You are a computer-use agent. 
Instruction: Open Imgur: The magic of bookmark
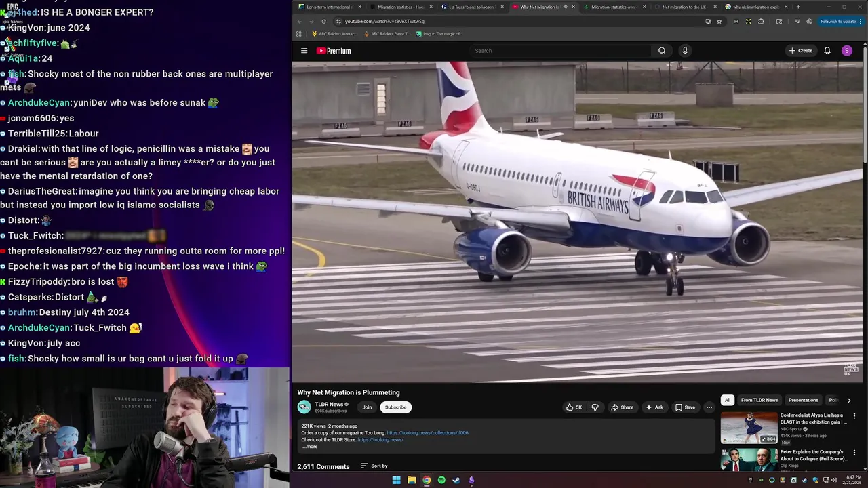point(439,33)
